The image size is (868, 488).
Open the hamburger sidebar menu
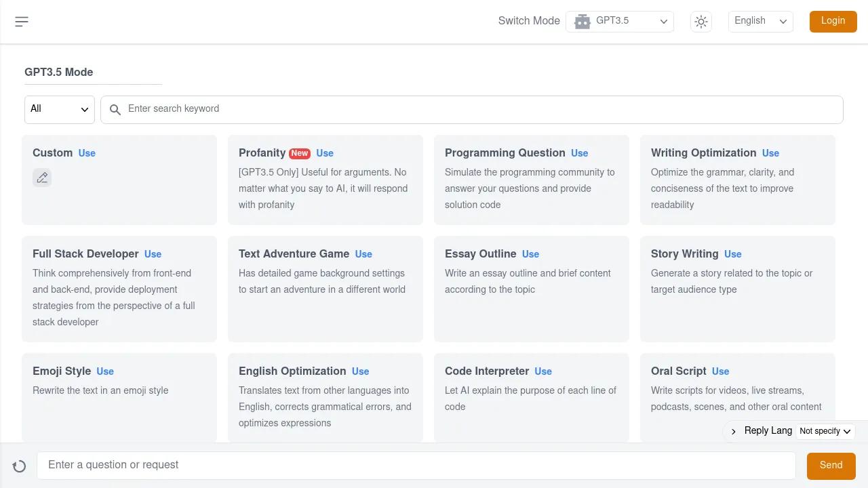(x=22, y=22)
